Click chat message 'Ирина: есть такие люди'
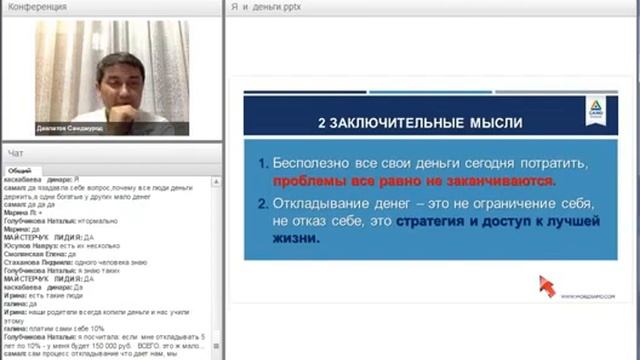Image resolution: width=640 pixels, height=360 pixels. 43,296
